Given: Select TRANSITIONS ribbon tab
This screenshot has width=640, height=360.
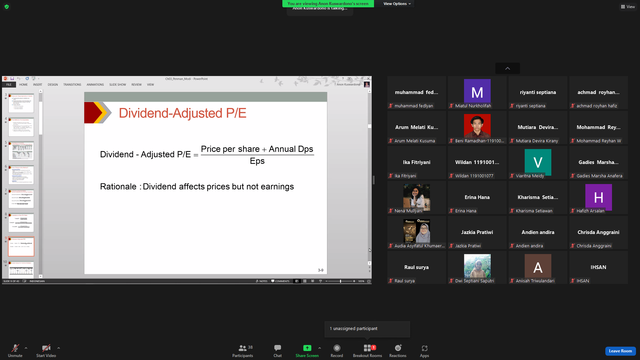Looking at the screenshot, I should pos(72,84).
